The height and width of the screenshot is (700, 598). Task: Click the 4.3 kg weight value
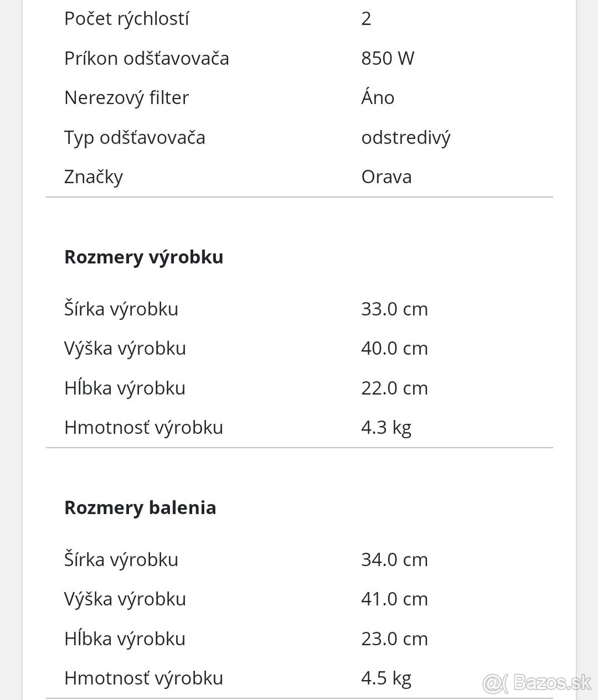(386, 428)
